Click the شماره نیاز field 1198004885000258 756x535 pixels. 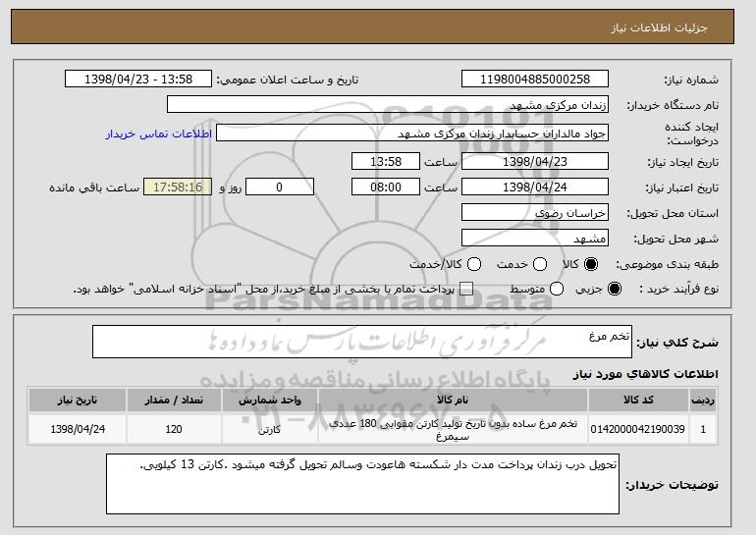click(535, 79)
